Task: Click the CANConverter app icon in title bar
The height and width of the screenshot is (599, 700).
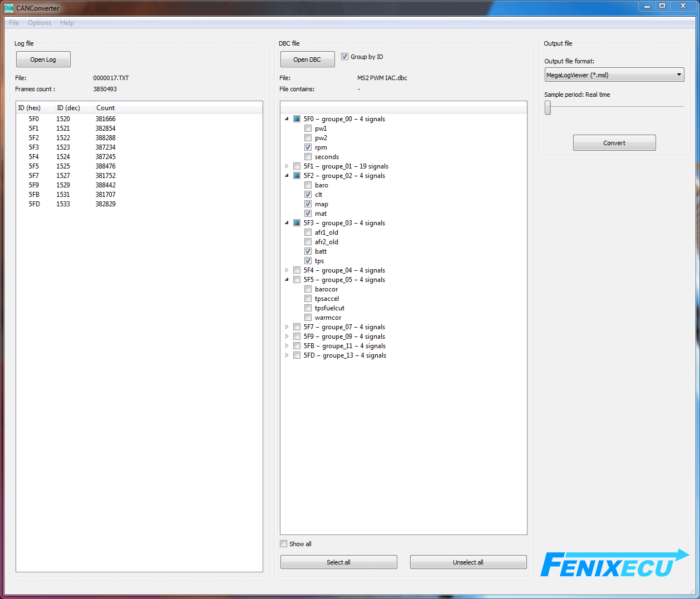Action: point(8,8)
